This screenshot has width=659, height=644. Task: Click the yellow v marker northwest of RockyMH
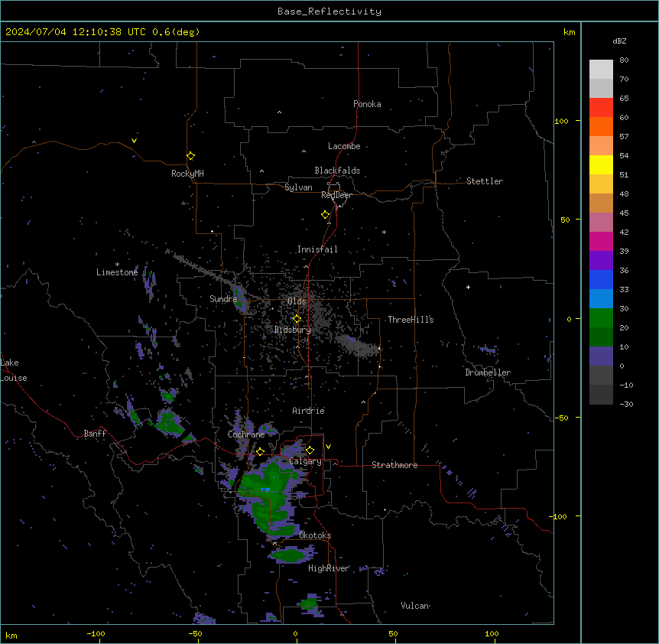[x=134, y=141]
